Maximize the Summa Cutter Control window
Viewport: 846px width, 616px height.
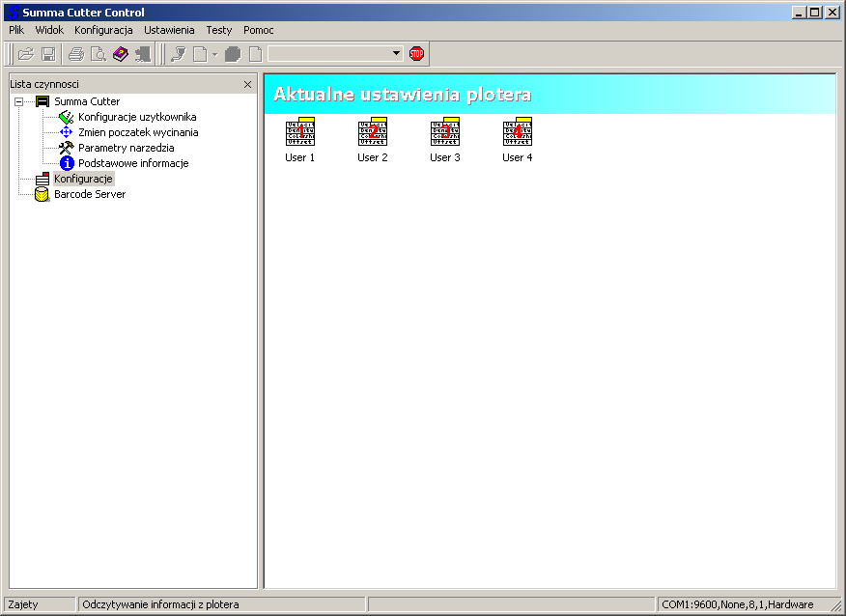click(x=815, y=12)
